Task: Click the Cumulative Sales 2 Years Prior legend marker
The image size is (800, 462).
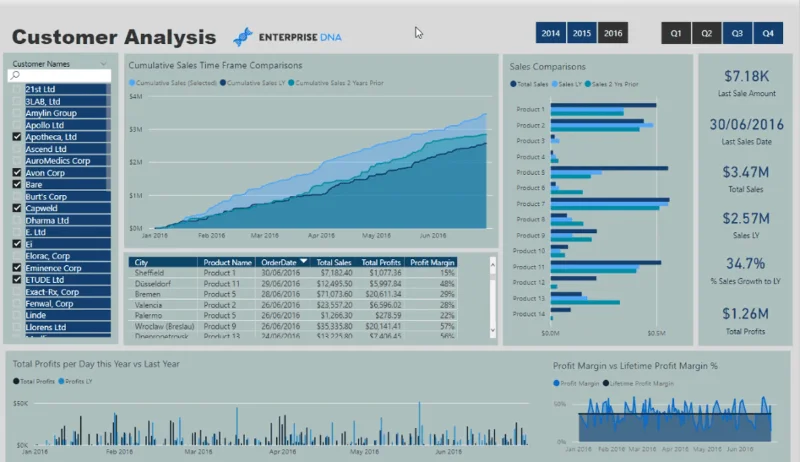Action: point(291,83)
